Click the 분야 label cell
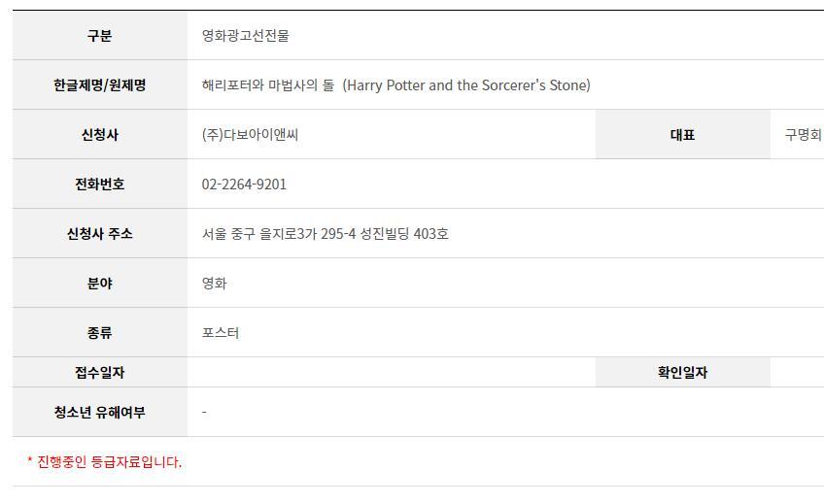 (99, 284)
